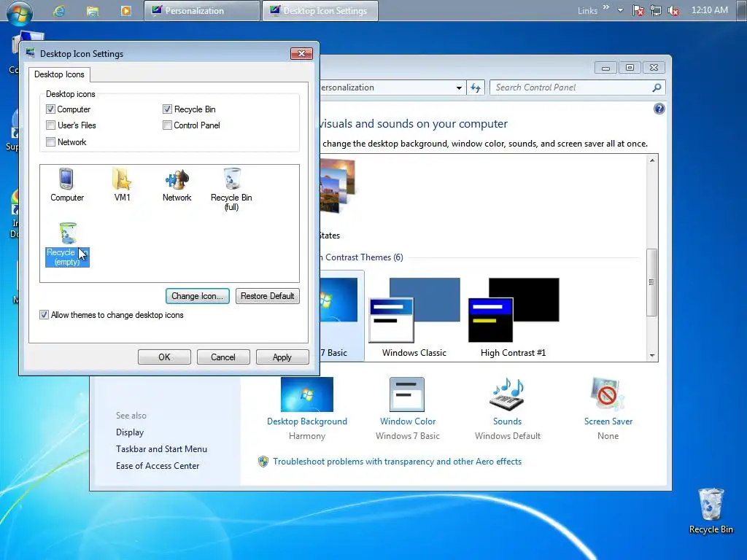Screen dimensions: 747x560
Task: Enable the User's Files checkbox
Action: 50,125
